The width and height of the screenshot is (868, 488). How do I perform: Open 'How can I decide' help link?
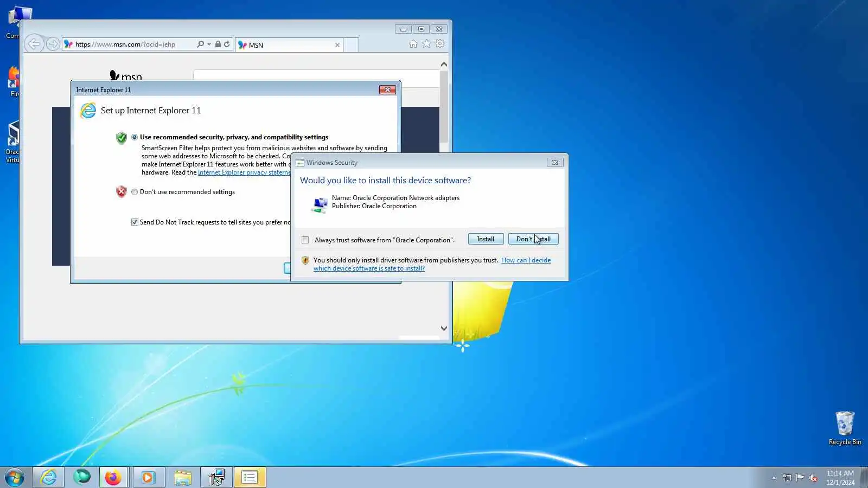click(526, 260)
